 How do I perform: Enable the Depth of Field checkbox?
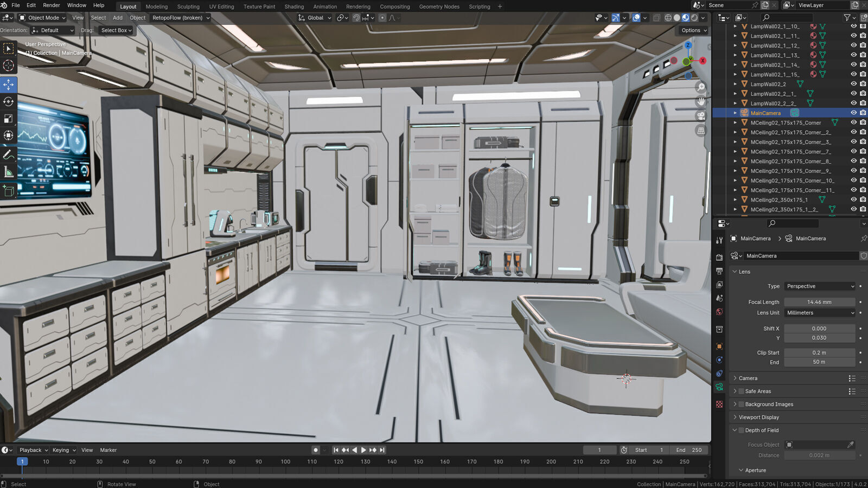coord(742,431)
